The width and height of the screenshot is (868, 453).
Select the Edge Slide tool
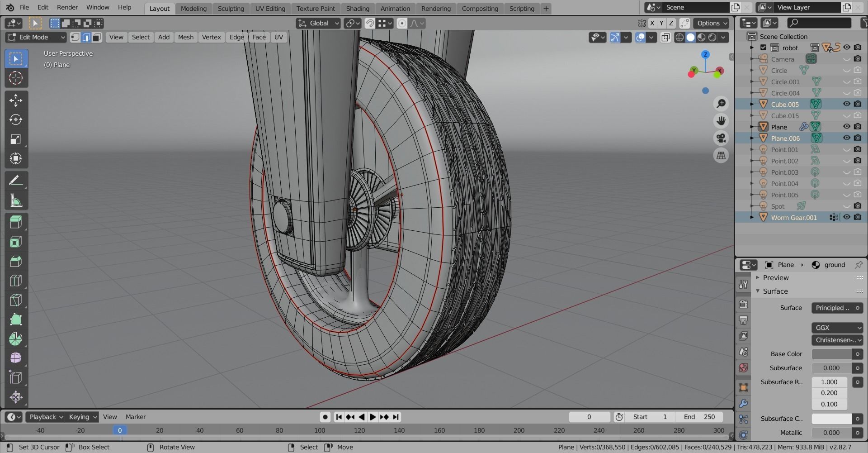coord(16,378)
